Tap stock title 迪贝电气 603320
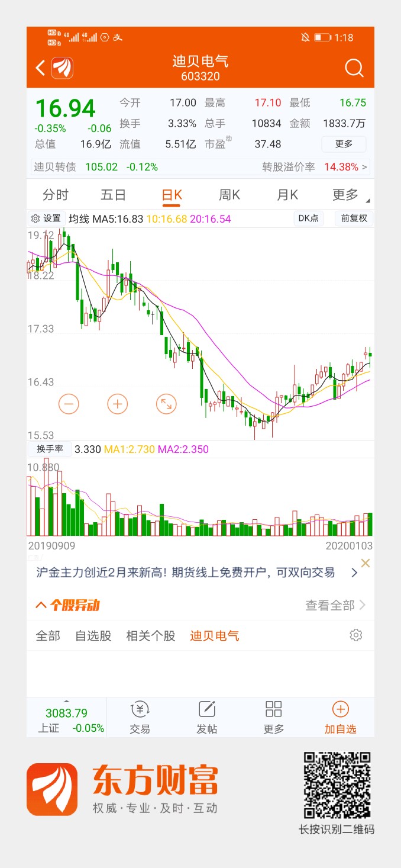The width and height of the screenshot is (401, 868). (200, 68)
